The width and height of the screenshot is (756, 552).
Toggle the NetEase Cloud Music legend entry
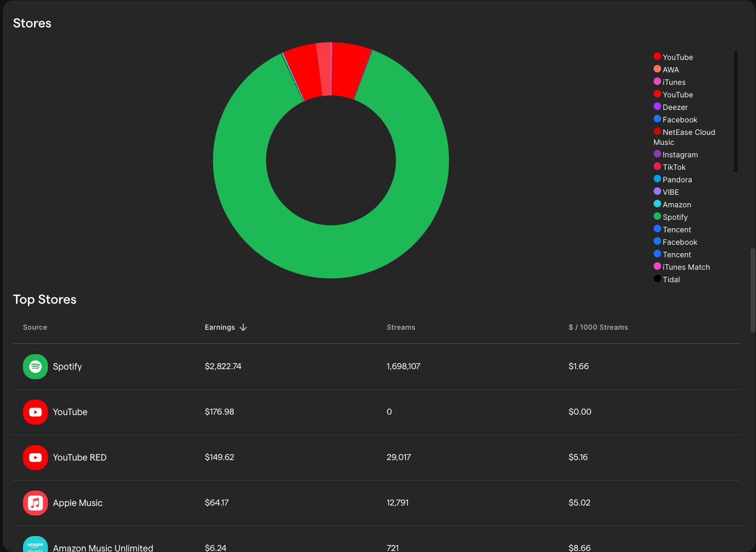tap(684, 137)
